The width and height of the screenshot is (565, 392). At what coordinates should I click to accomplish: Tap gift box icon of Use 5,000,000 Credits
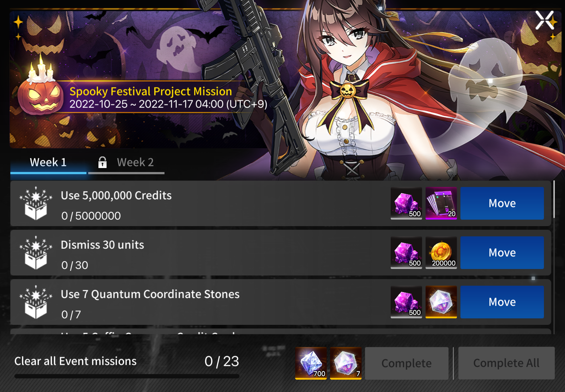click(36, 203)
